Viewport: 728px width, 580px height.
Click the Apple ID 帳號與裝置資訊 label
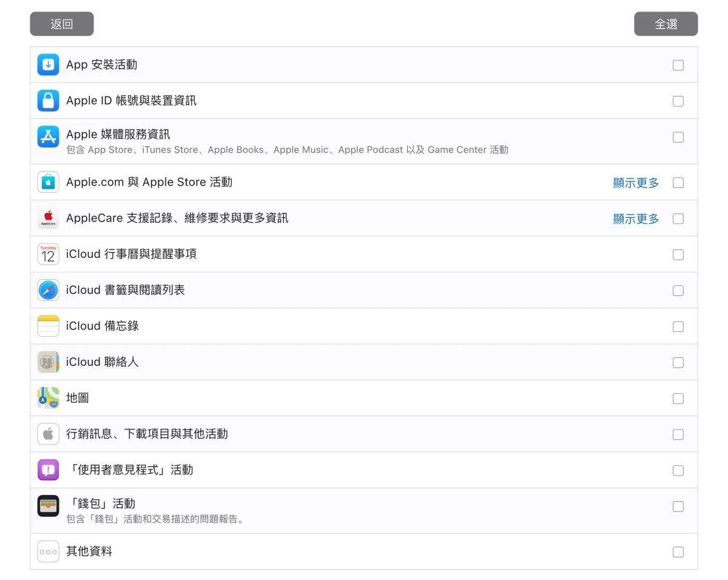click(131, 101)
